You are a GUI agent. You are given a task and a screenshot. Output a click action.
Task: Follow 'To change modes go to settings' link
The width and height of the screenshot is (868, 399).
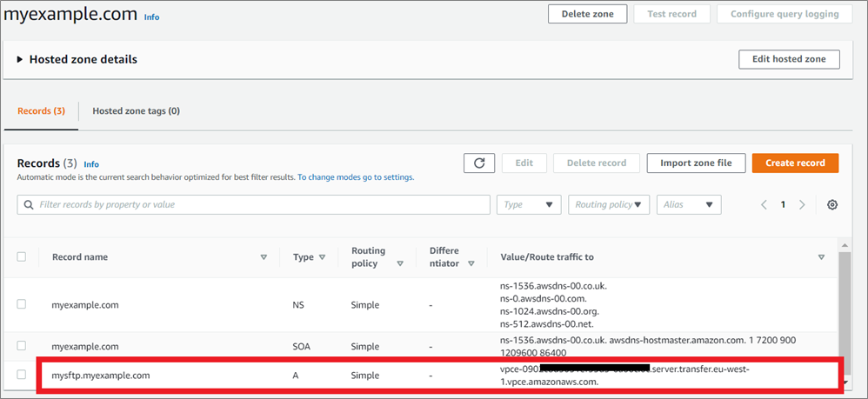pyautogui.click(x=356, y=177)
